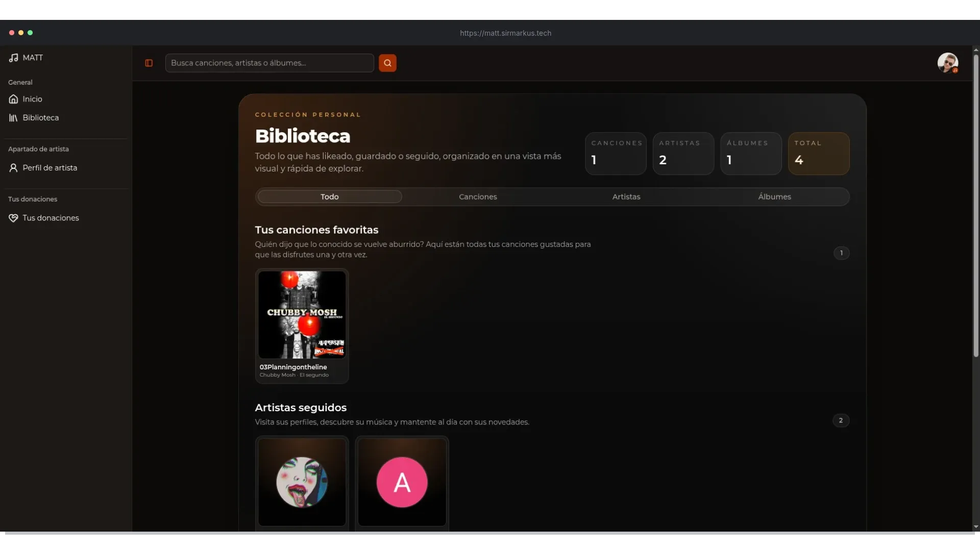This screenshot has height=551, width=980.
Task: Click the Artistas stat card
Action: point(683,154)
